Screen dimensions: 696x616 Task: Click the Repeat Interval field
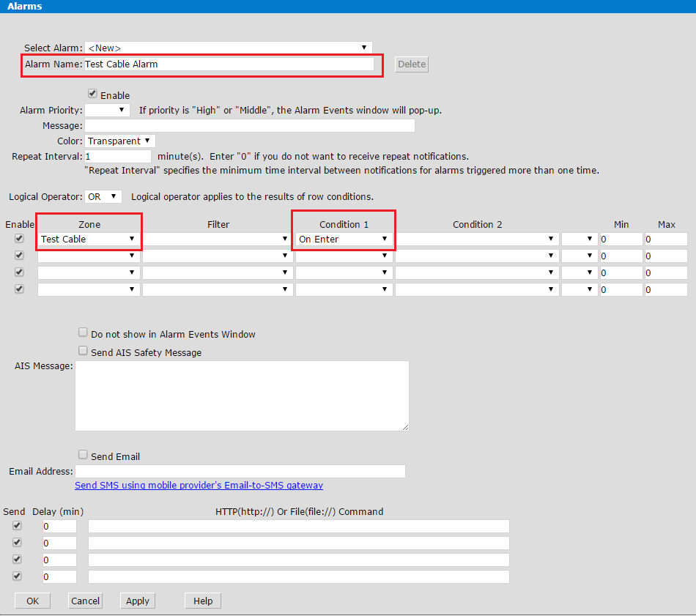[117, 157]
